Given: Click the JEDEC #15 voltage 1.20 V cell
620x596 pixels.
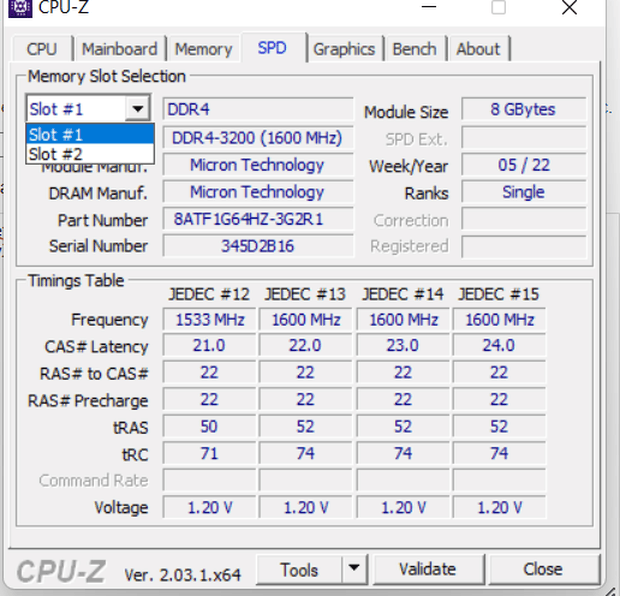Looking at the screenshot, I should pos(499,507).
